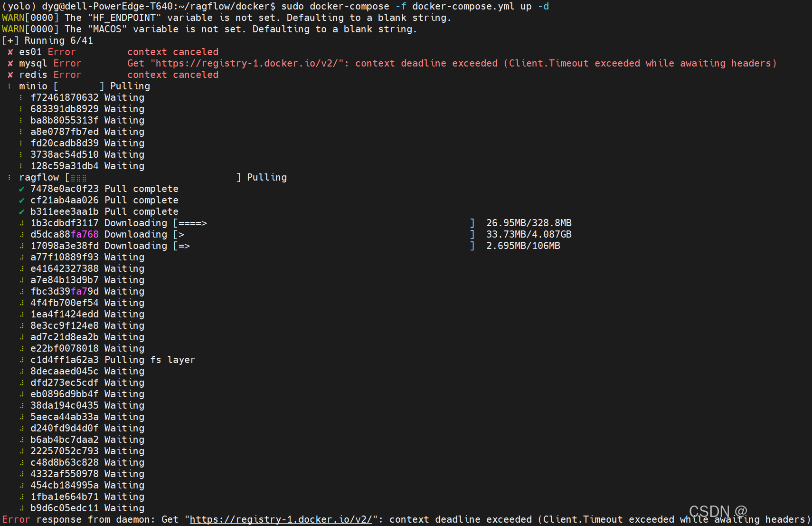Click spinner icon beside ragflow Pulling

click(x=9, y=177)
